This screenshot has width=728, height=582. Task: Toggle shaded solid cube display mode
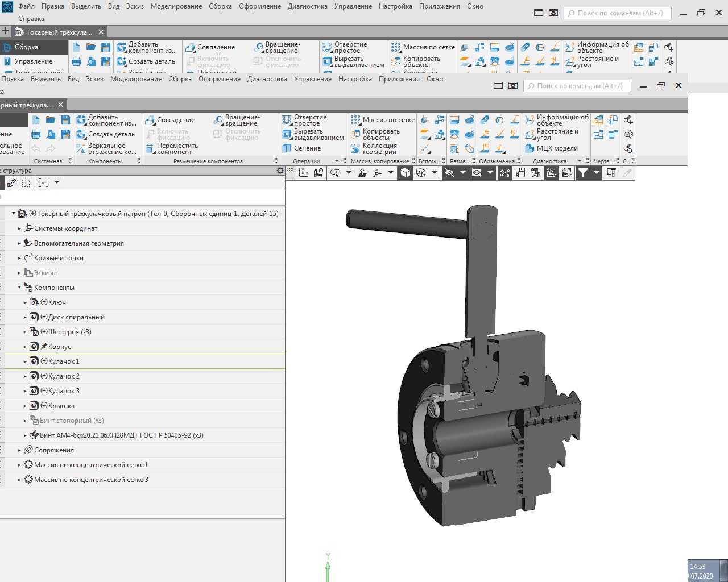406,173
